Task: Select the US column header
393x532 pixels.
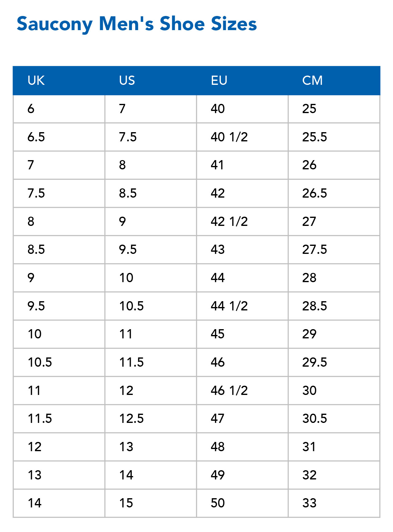Action: point(151,81)
